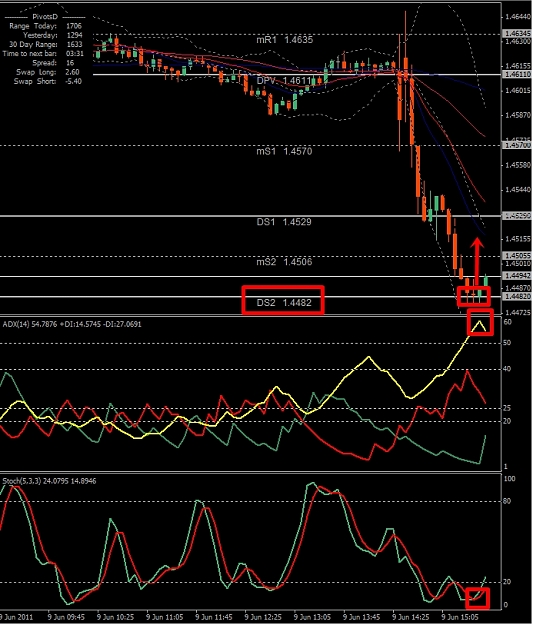Click the DS2 1.4482 pivot label
Screen dimensions: 533x625
284,303
